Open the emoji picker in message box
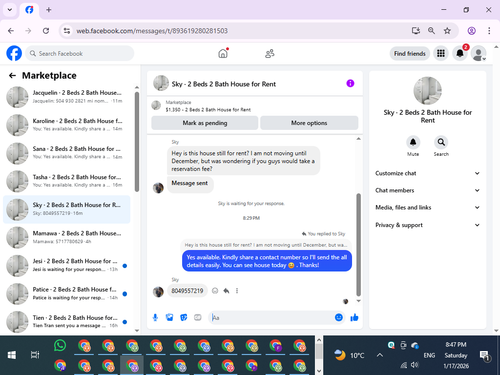This screenshot has width=500, height=375. 339,317
